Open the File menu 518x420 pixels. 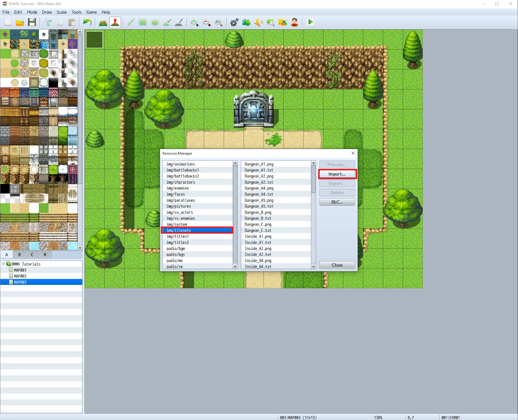[x=6, y=12]
